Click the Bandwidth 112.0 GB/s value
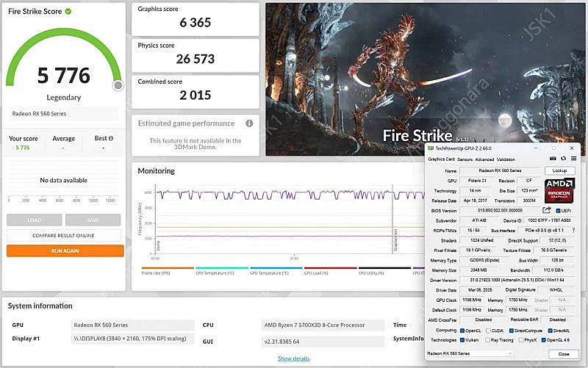 pyautogui.click(x=553, y=270)
